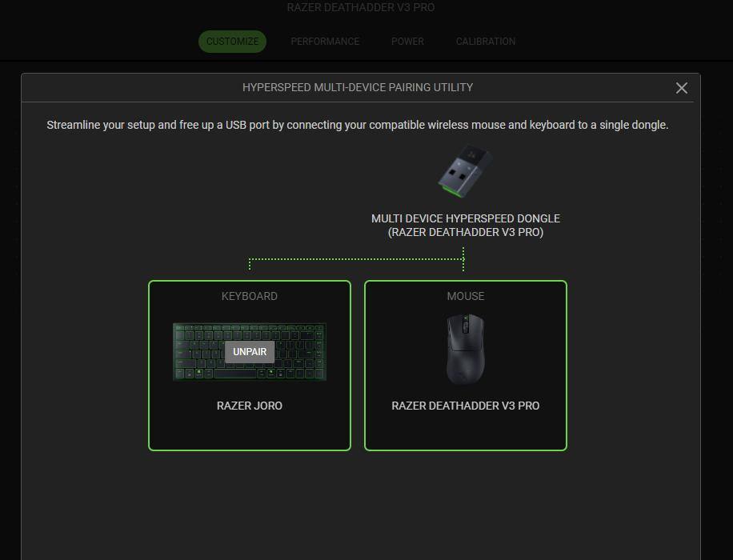Select the RAZER JORO device name
Viewport: 733px width, 560px height.
coord(250,406)
